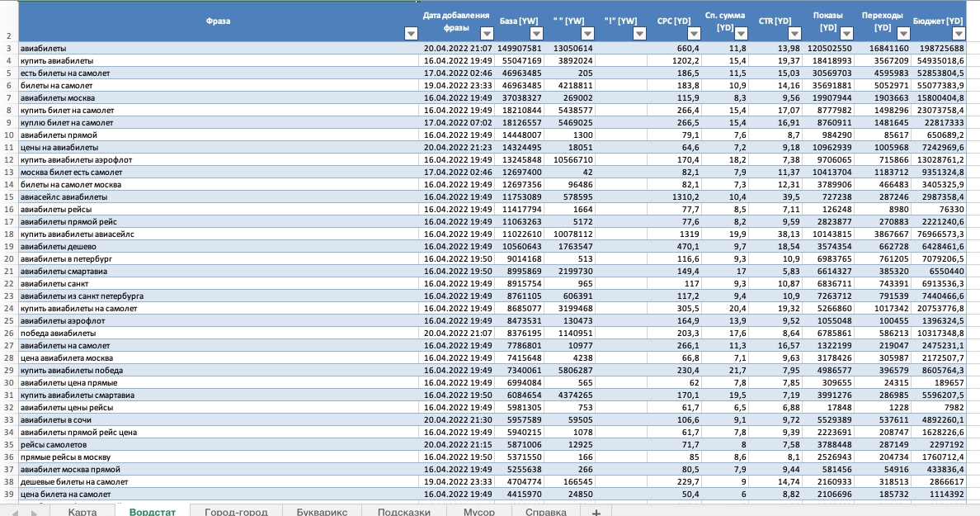The image size is (980, 516).
Task: Click 'рейсы самолетов' phrase cell
Action: (218, 445)
